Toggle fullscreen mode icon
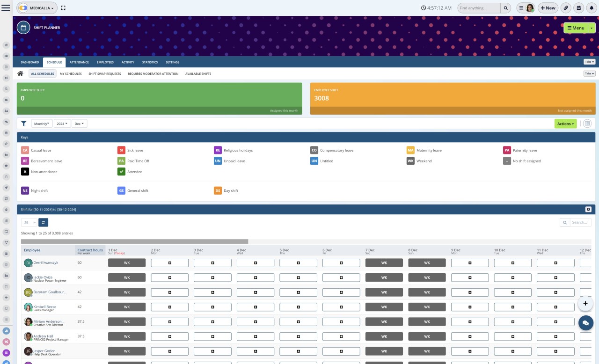The image size is (599, 364). (x=63, y=8)
